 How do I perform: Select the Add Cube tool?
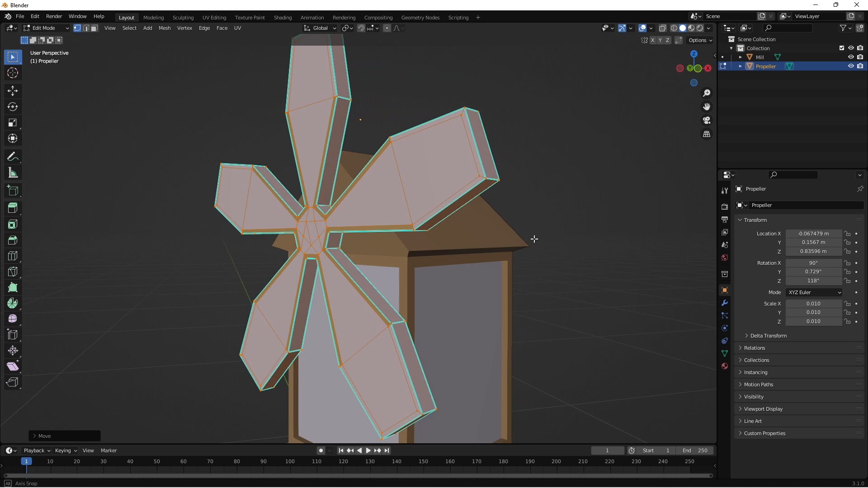coord(13,191)
